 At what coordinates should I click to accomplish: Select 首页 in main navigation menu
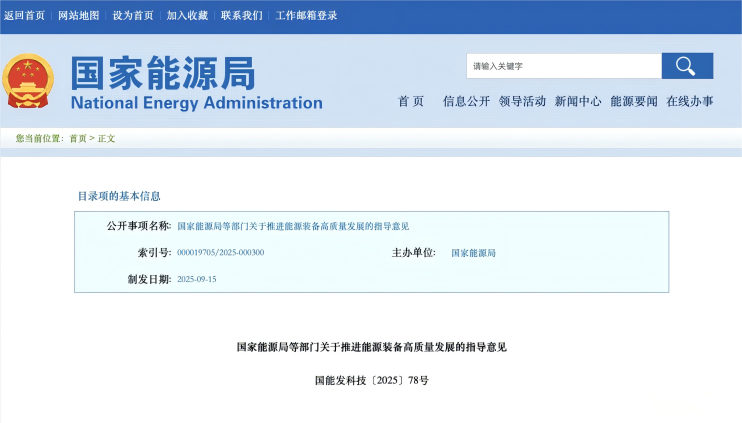click(411, 101)
